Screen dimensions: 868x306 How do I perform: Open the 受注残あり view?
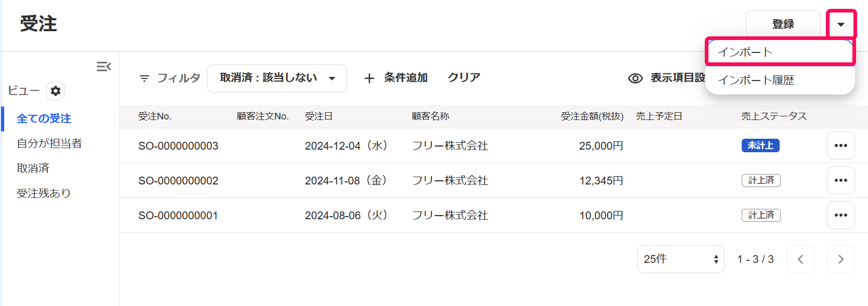point(44,193)
